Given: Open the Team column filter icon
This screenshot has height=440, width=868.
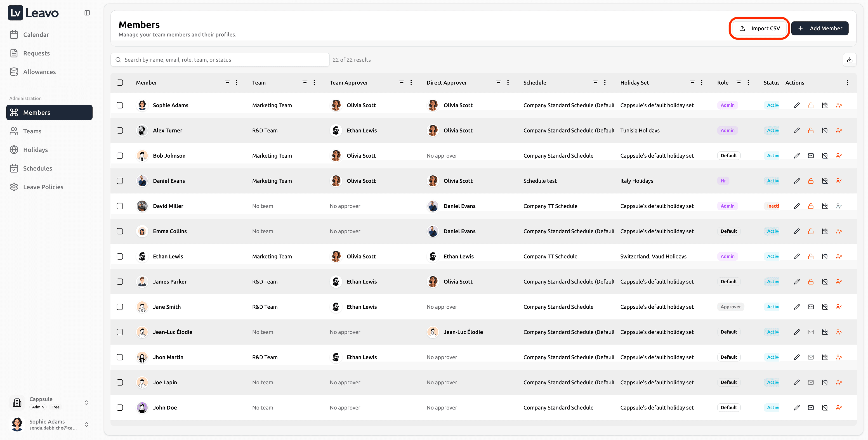Looking at the screenshot, I should (305, 83).
